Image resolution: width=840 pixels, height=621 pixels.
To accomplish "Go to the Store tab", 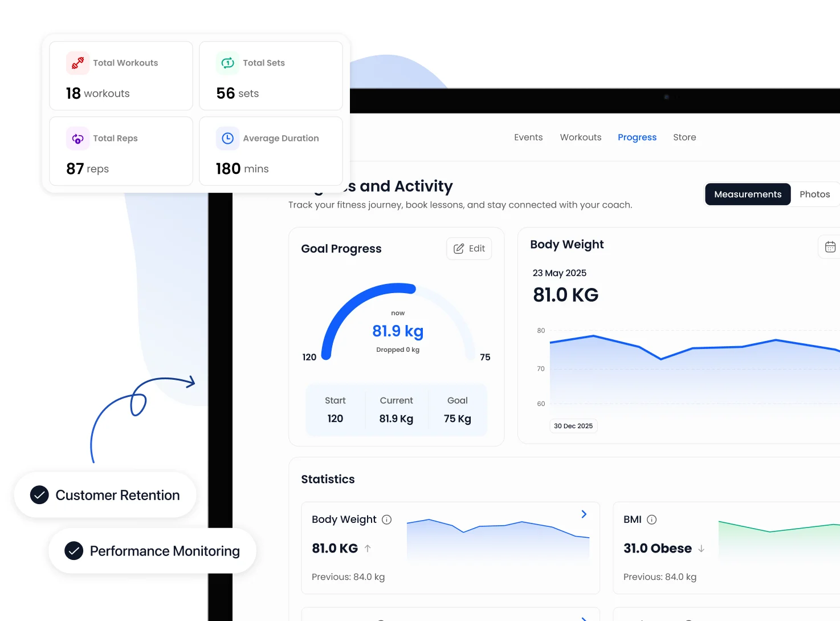I will (x=684, y=137).
